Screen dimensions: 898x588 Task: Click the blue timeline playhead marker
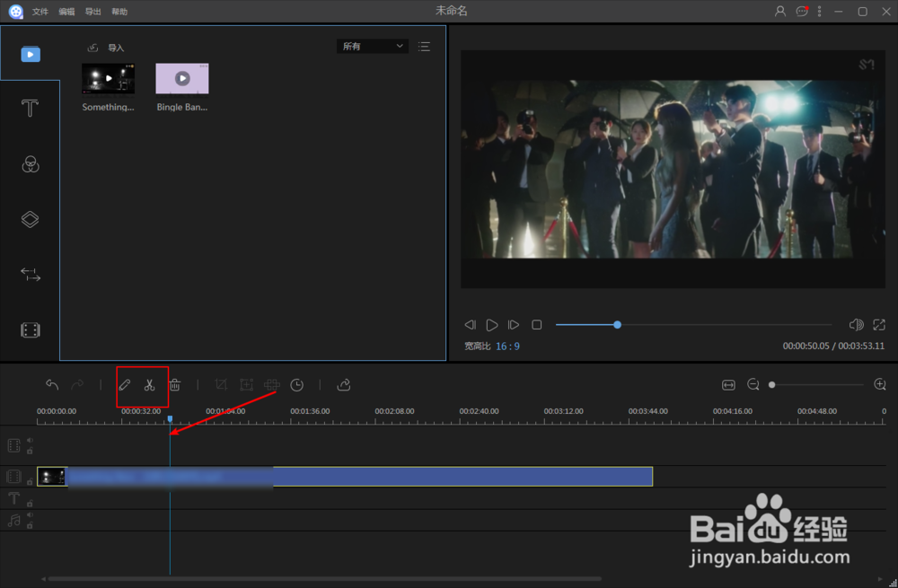coord(170,419)
